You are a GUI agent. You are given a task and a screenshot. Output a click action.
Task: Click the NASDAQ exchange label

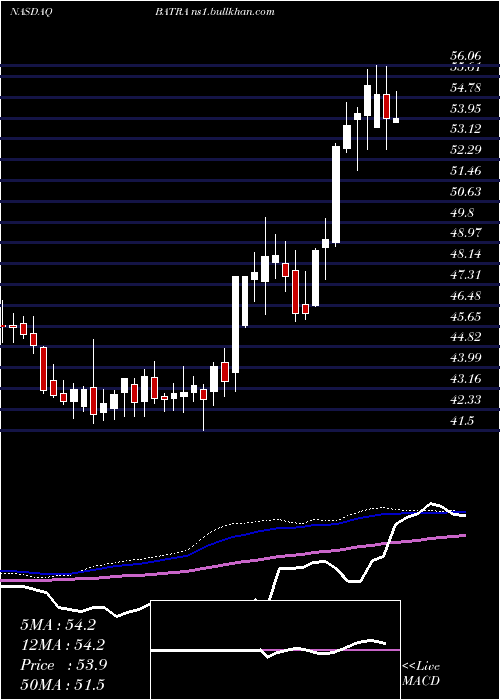31,12
